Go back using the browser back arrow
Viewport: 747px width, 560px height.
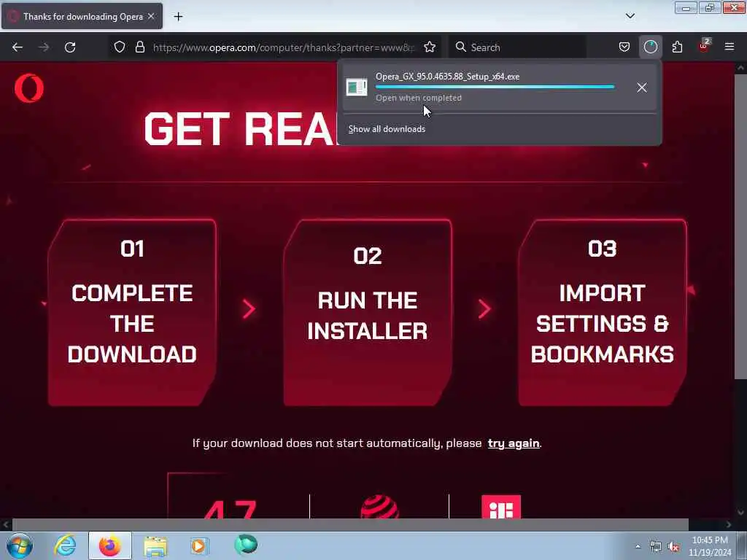click(x=18, y=47)
